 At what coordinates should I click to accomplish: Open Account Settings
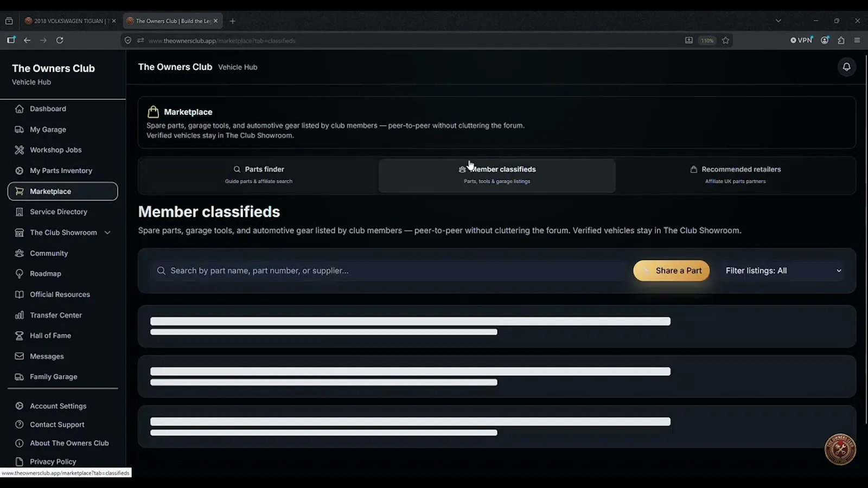(62, 406)
